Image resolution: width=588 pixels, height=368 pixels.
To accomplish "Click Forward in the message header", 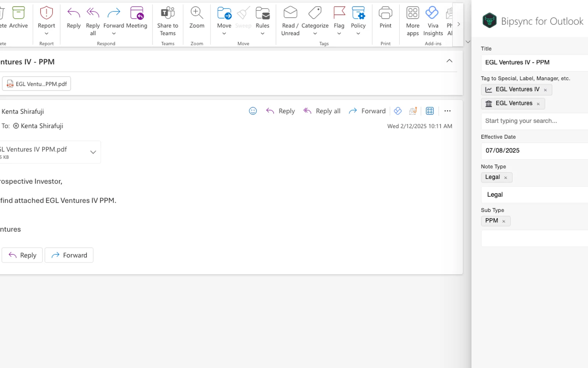I will click(x=367, y=111).
